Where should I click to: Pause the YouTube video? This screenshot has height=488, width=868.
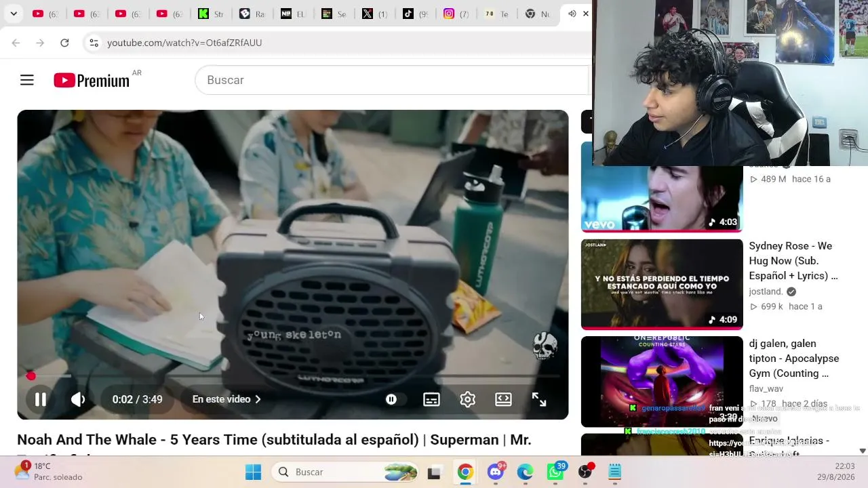[41, 399]
